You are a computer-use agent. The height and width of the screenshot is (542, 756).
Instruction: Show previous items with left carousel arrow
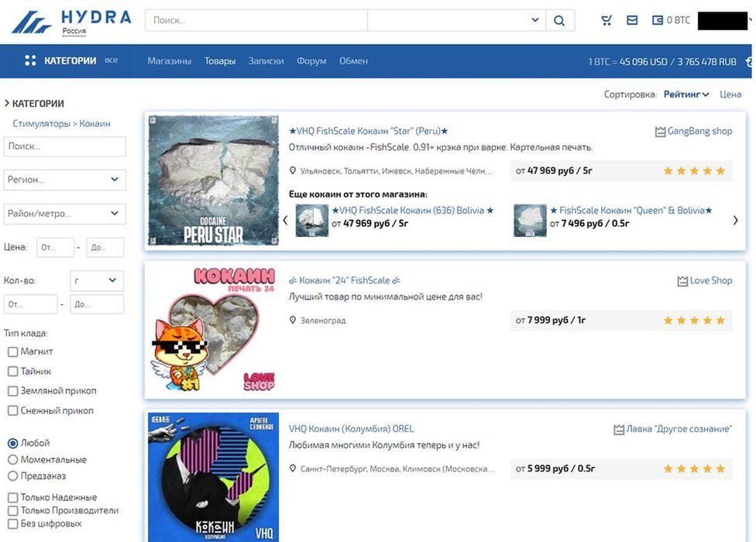coord(285,220)
